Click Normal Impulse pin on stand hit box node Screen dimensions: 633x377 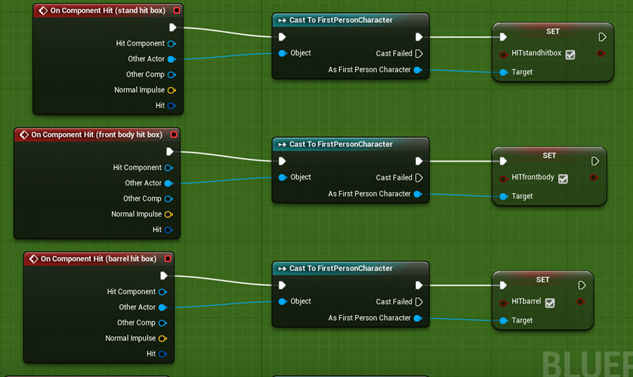172,90
